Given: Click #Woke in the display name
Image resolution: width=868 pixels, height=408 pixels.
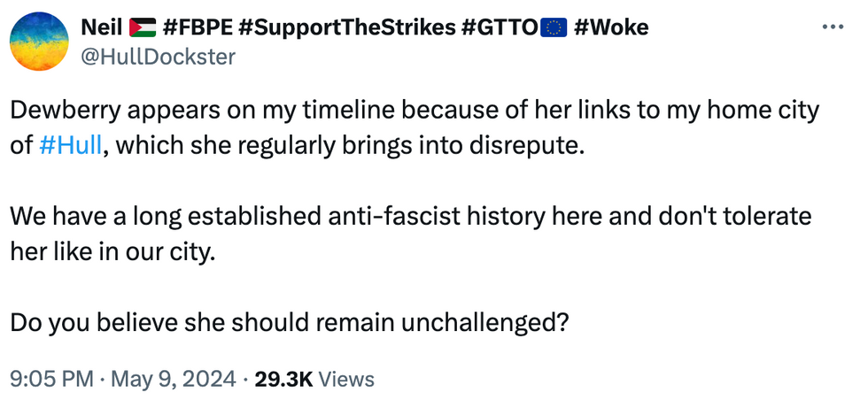Looking at the screenshot, I should point(611,27).
